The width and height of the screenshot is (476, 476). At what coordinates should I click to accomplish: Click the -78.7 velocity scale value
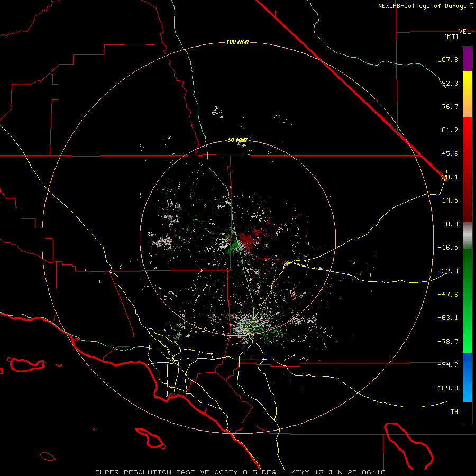click(x=448, y=342)
